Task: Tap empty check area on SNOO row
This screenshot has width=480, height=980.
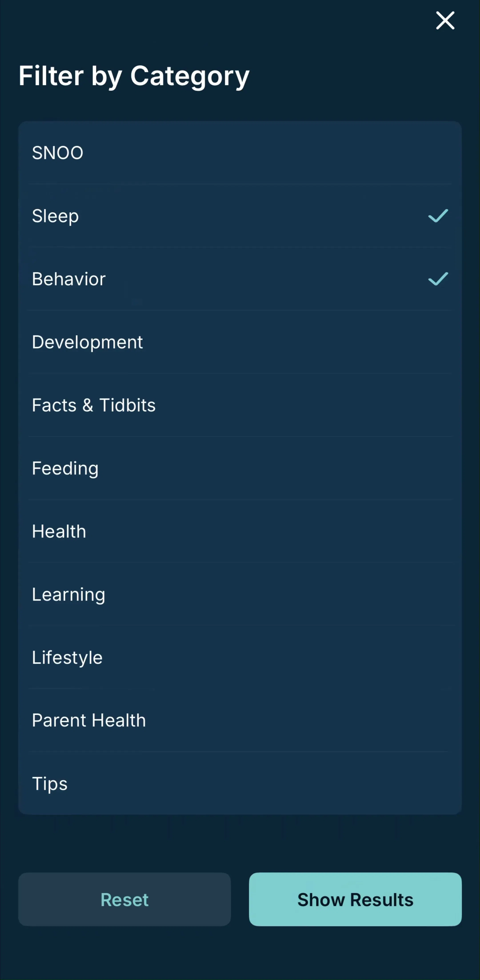Action: pyautogui.click(x=438, y=153)
